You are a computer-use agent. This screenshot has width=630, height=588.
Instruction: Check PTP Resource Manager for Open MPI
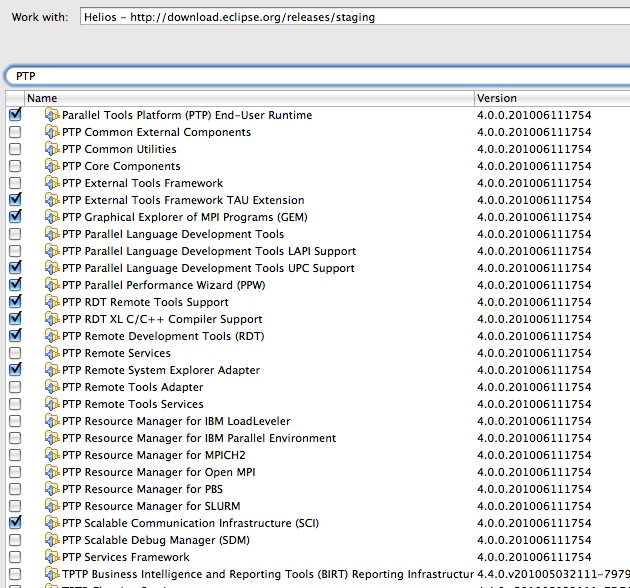15,472
